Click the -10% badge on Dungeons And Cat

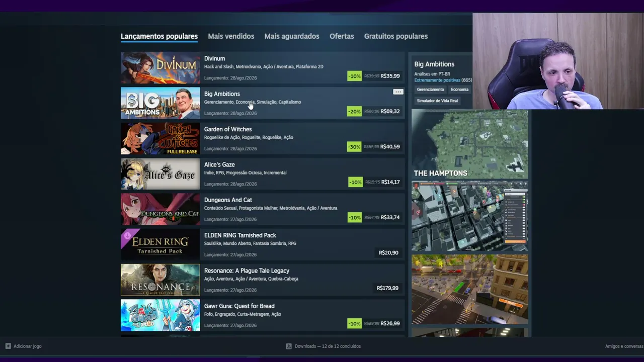pyautogui.click(x=355, y=217)
